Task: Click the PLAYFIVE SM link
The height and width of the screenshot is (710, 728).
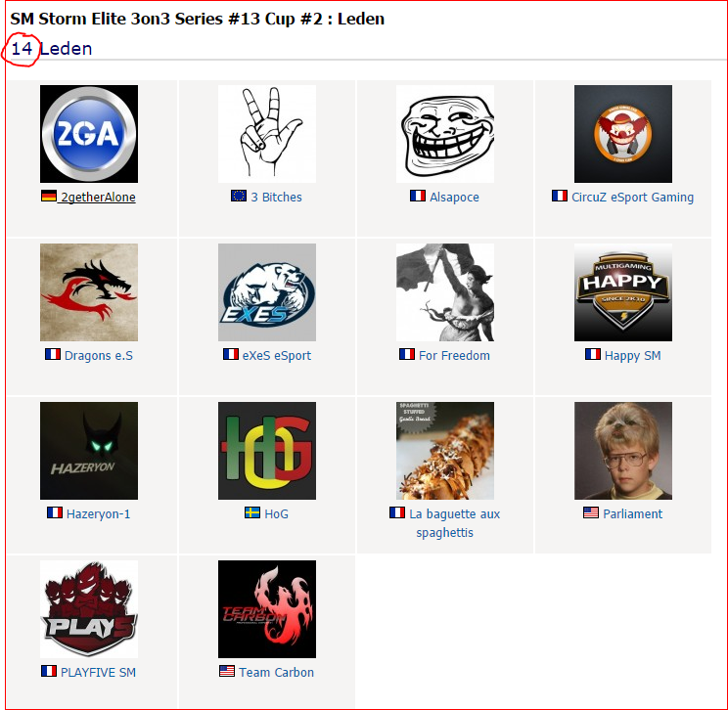Action: coord(98,673)
